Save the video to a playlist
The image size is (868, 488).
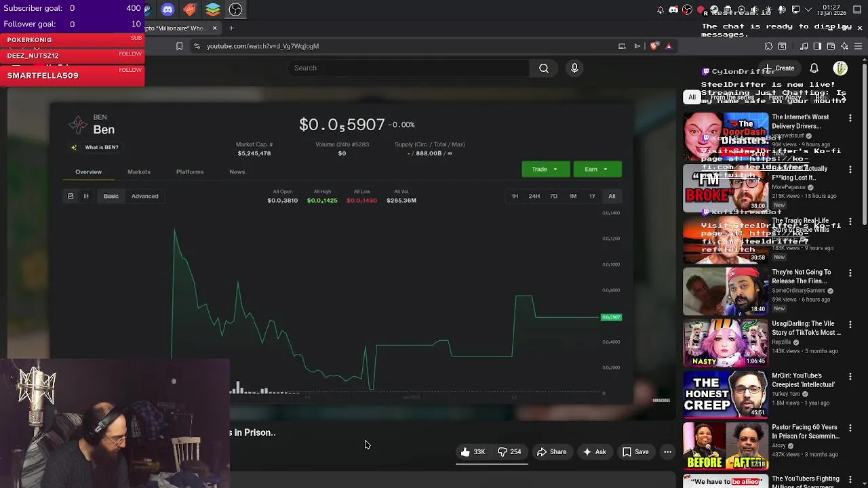635,452
